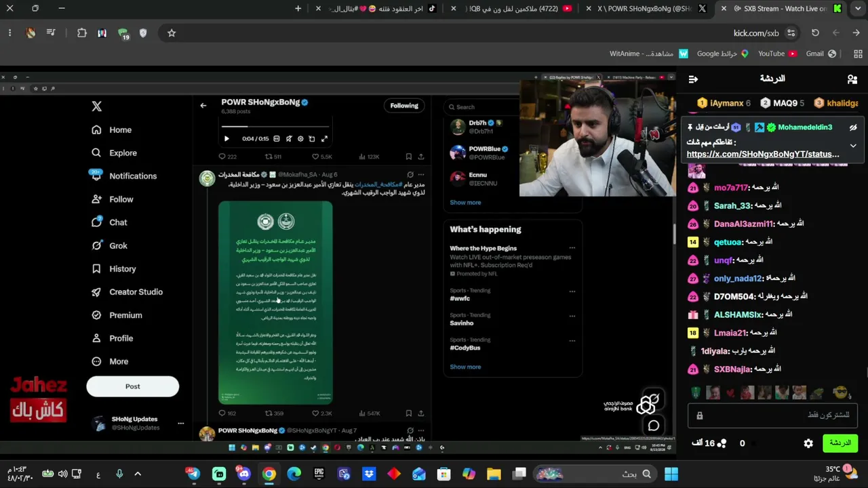Open the X logo home icon
This screenshot has width=868, height=488.
pyautogui.click(x=97, y=106)
